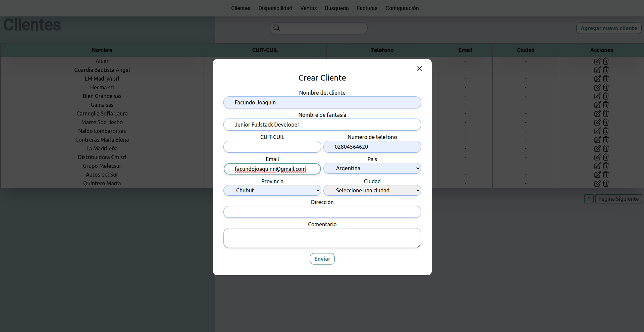Focus the Nombre del cliente field
Screen dimensions: 644x332
[322, 102]
